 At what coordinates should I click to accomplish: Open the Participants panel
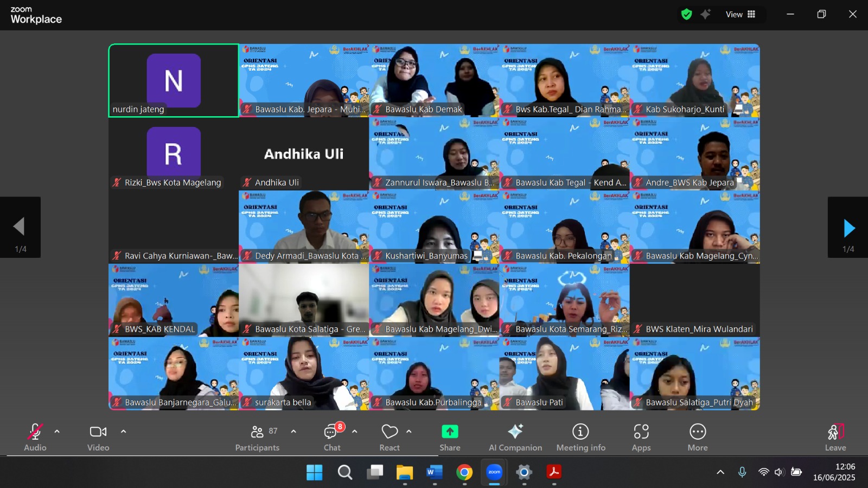[258, 437]
